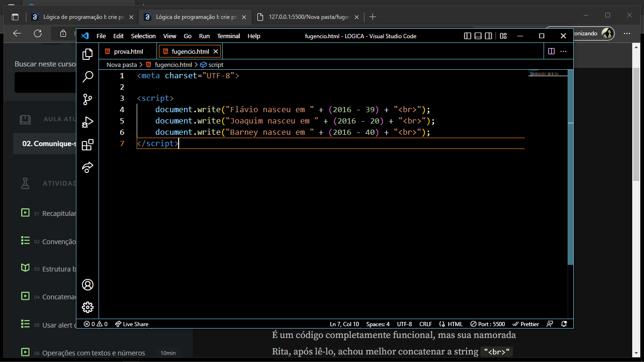Open the Live Share activity icon
This screenshot has width=644, height=362.
click(87, 167)
